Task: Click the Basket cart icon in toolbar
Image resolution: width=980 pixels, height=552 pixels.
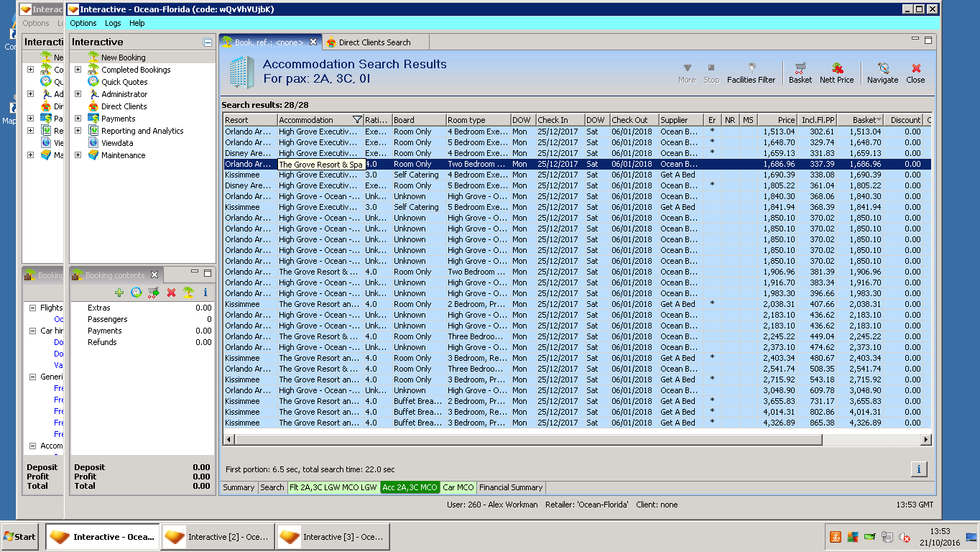Action: tap(800, 73)
